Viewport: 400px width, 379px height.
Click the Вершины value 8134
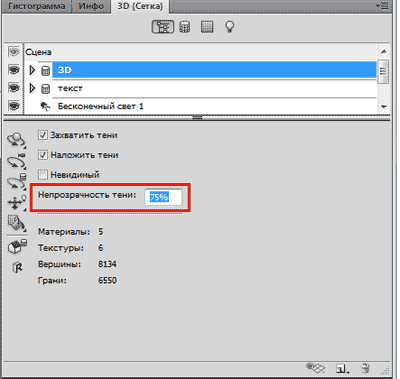coord(107,264)
